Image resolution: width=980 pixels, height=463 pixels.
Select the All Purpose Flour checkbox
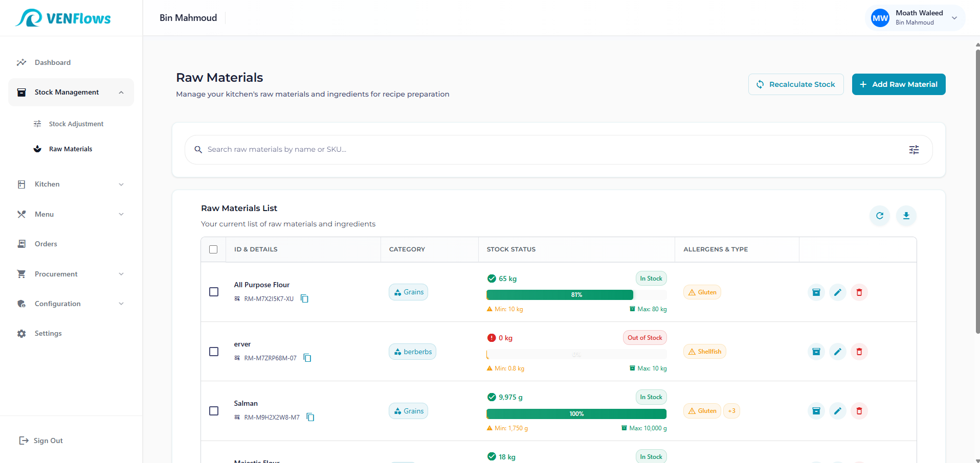[x=214, y=292]
